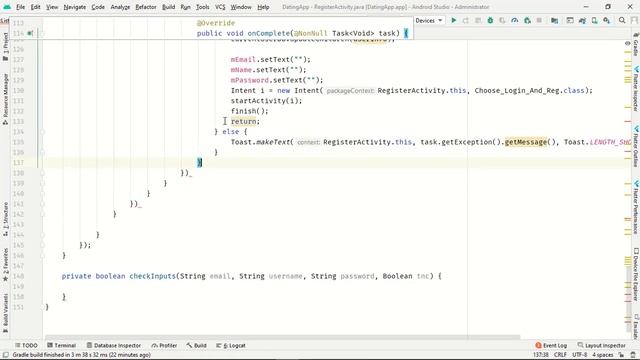Screen dimensions: 640x360
Task: Open the Refactor menu
Action: (x=146, y=7)
